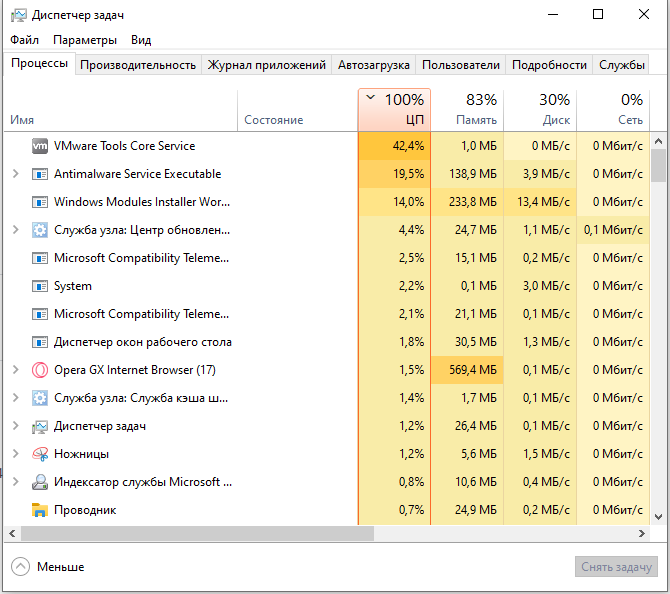Select the VMware Tools Core Service name
Viewport: 670px width, 594px height.
pyautogui.click(x=124, y=146)
